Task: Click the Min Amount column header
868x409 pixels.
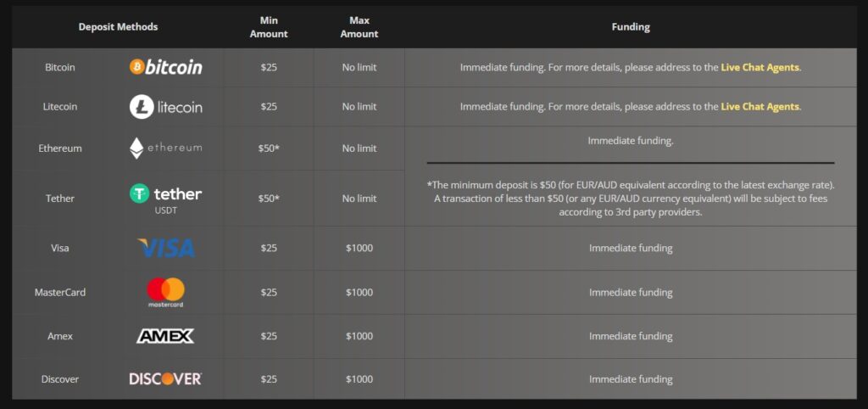Action: point(269,27)
